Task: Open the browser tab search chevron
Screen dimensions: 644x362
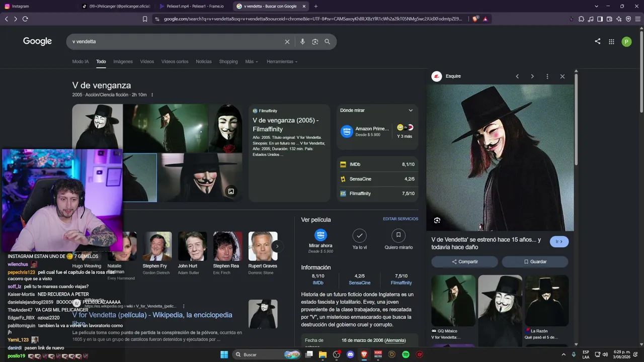Action: coord(596,6)
